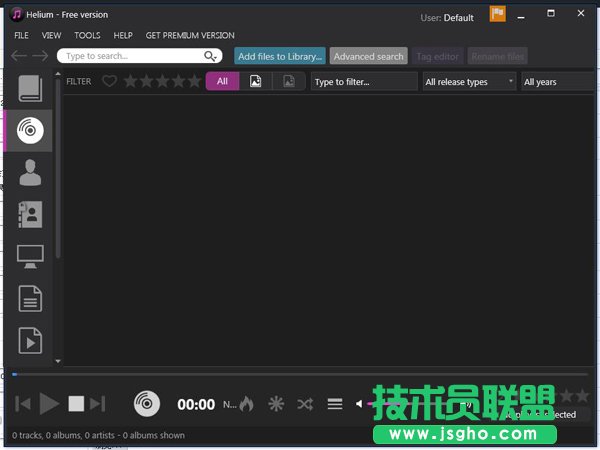Select the Albums disc view icon

click(x=30, y=130)
